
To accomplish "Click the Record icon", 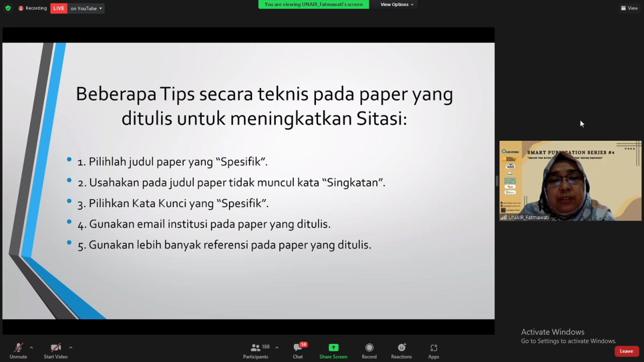I will (x=369, y=348).
